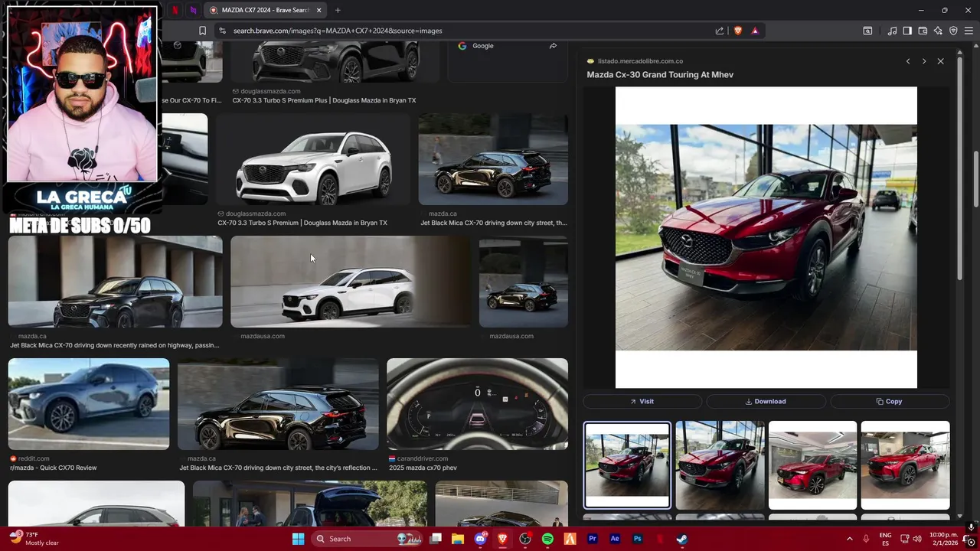Open Discord from the taskbar
Screen dimensions: 980x551
(x=480, y=539)
